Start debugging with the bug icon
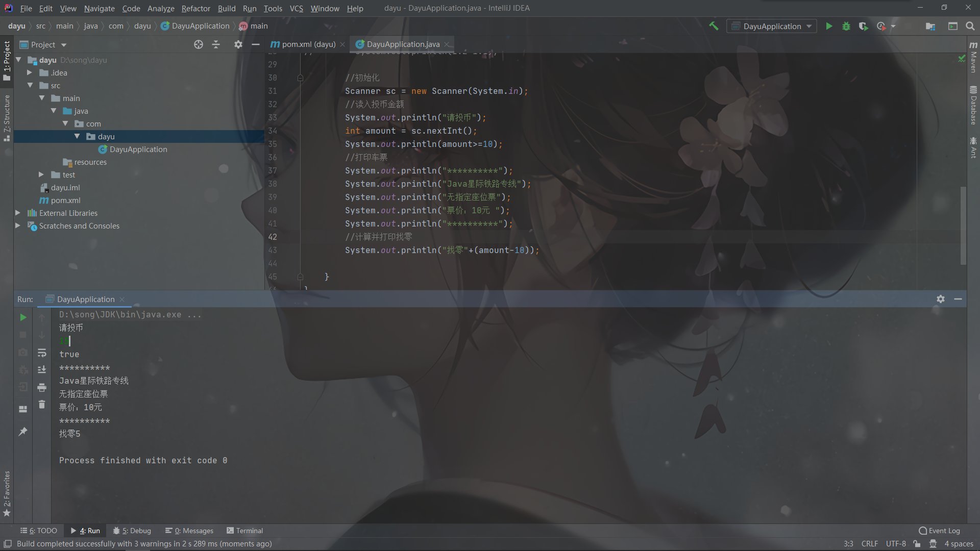980x551 pixels. point(846,26)
